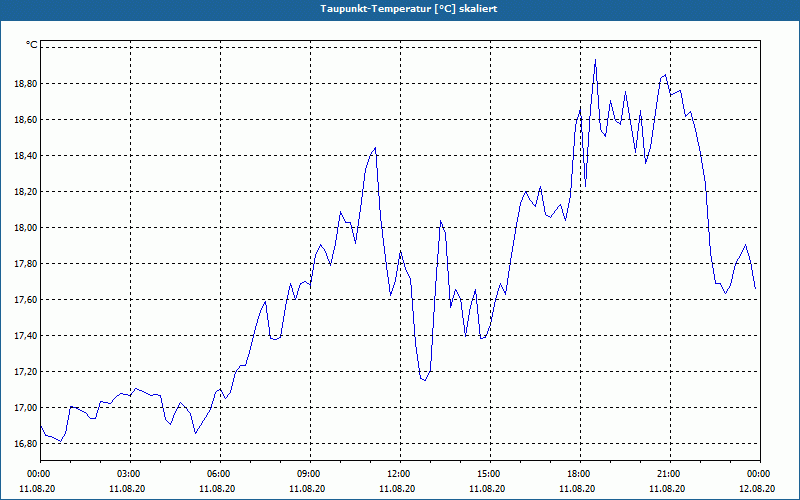Click the 06:00 time axis label
800x500 pixels.
(220, 474)
